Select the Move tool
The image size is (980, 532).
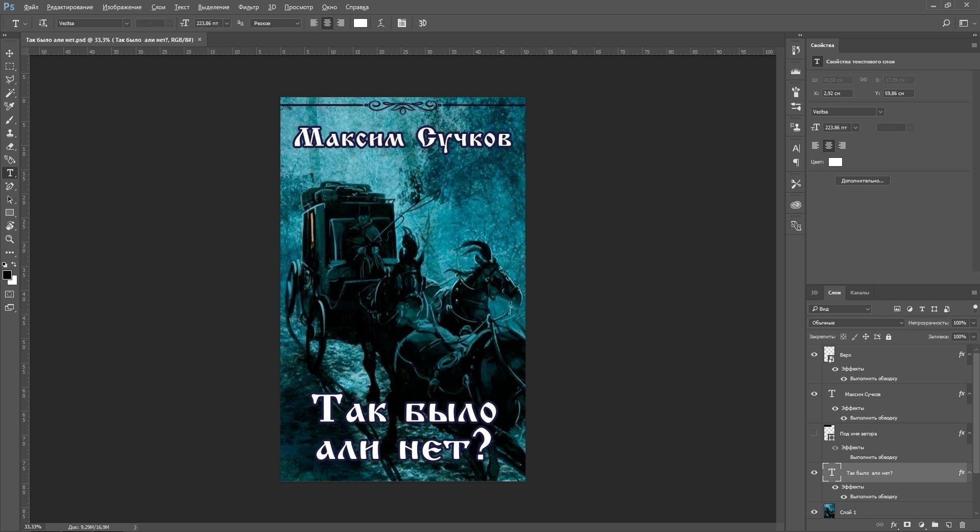10,53
